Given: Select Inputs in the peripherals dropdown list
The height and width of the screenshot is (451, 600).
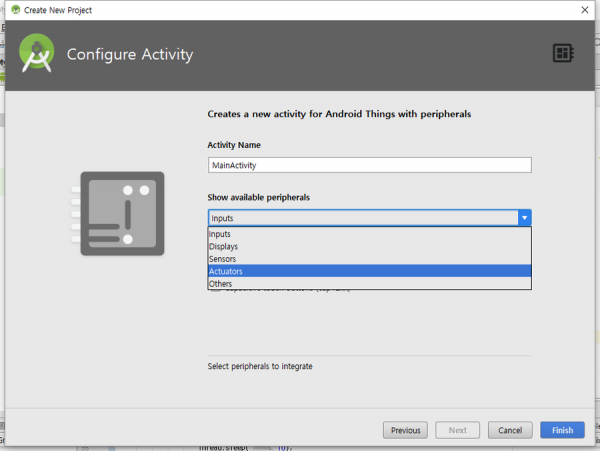Looking at the screenshot, I should click(369, 234).
